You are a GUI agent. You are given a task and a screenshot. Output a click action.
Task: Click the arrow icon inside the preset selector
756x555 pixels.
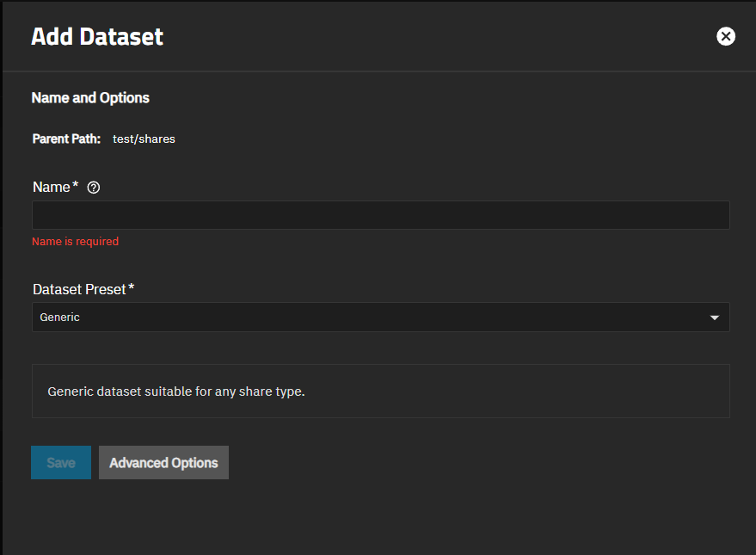coord(714,317)
